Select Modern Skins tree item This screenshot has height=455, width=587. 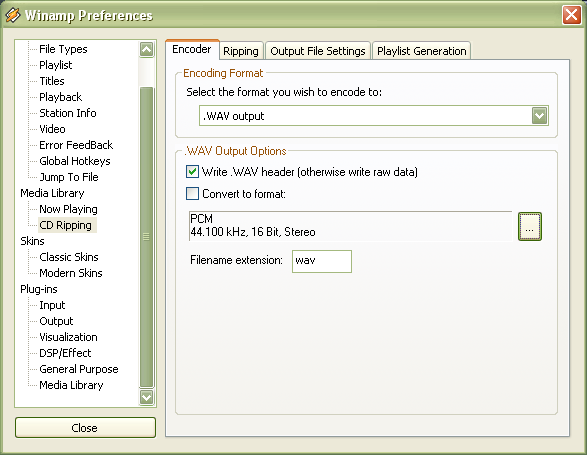click(71, 273)
